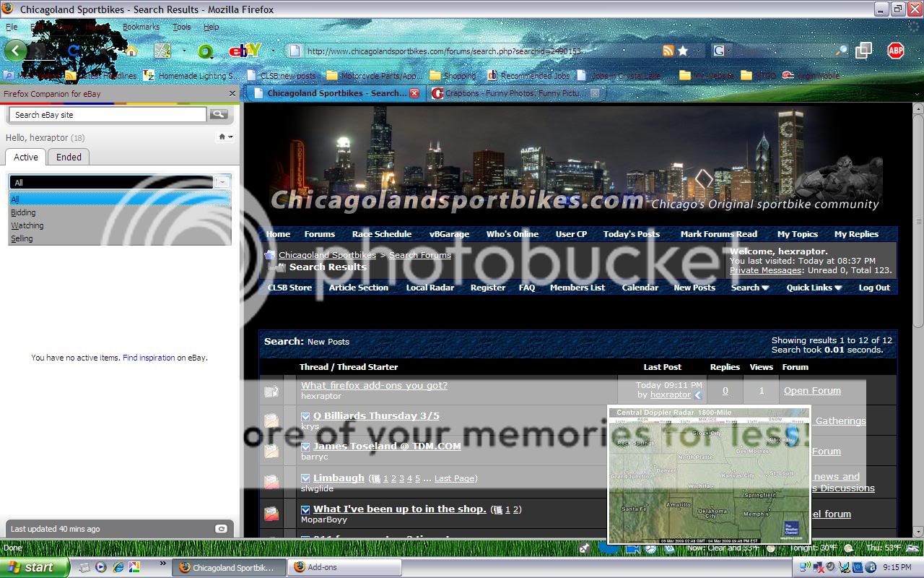Tick the checkbox beside Limbaugh thread
Viewport: 924px width, 578px height.
[305, 478]
